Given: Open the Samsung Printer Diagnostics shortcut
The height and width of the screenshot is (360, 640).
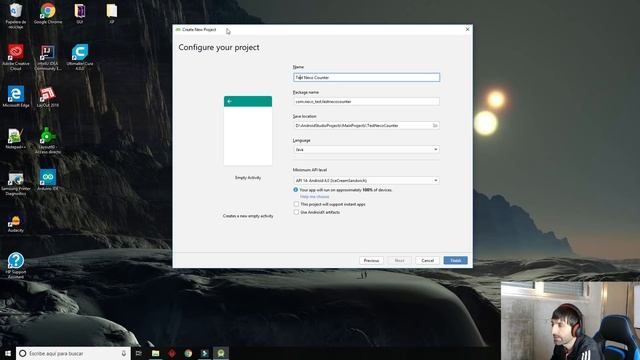Looking at the screenshot, I should [16, 183].
